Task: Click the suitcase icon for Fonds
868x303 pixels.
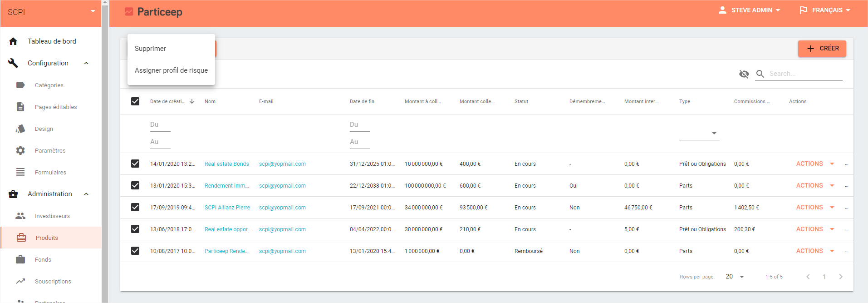Action: 20,259
